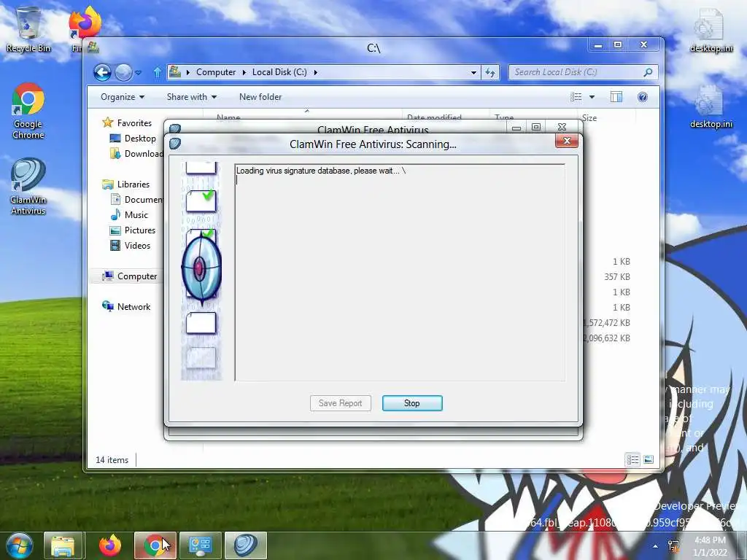
Task: Minimize the ClamWin Free Antivirus background window
Action: point(516,127)
